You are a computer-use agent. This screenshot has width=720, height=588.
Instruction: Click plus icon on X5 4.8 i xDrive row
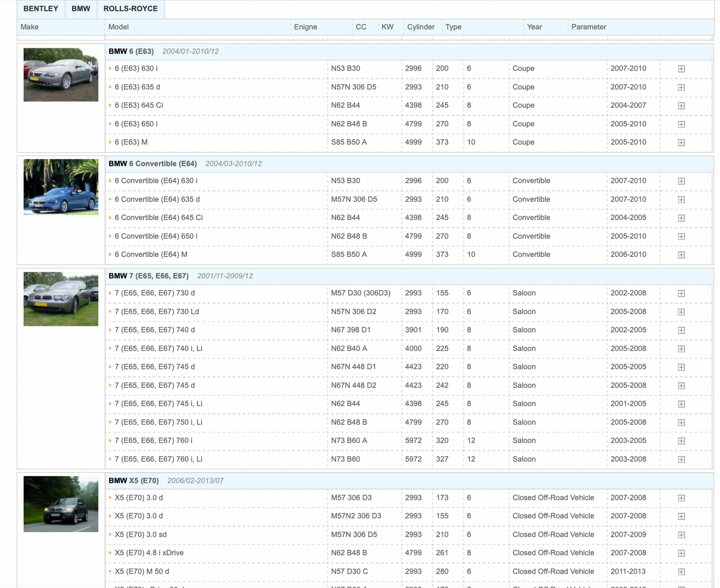681,553
